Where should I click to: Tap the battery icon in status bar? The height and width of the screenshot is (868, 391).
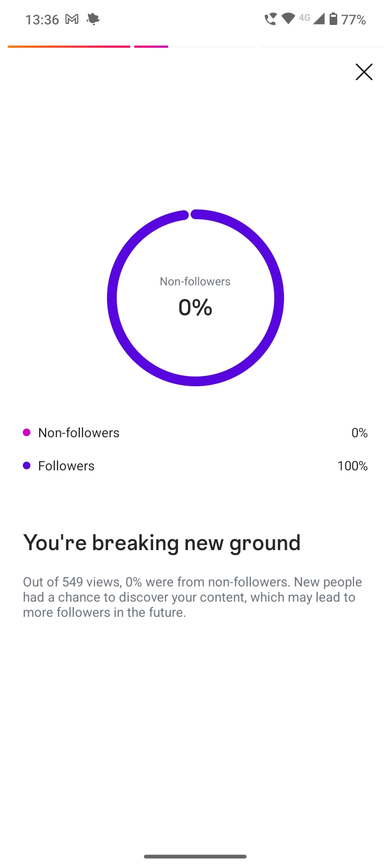333,20
